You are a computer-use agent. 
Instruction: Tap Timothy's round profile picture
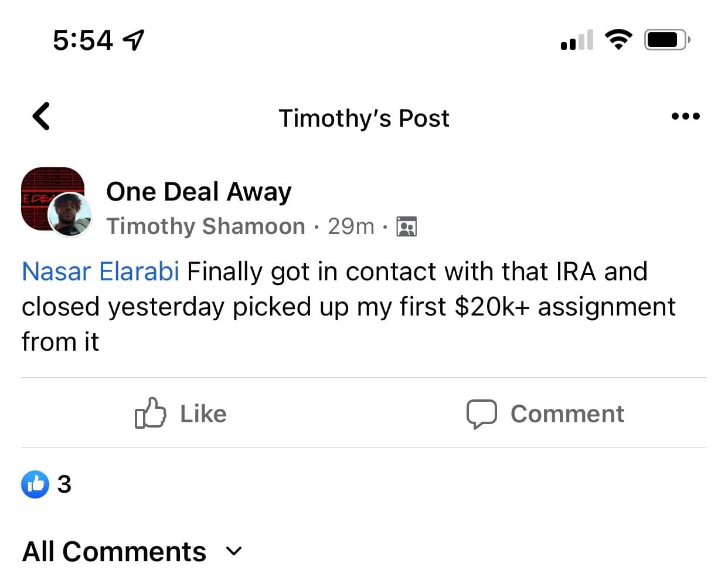coord(70,215)
